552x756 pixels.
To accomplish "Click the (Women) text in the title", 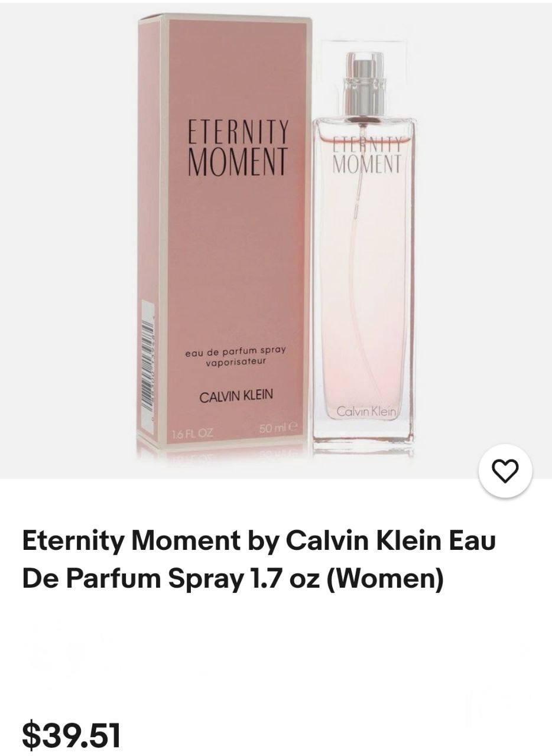I will click(x=384, y=579).
